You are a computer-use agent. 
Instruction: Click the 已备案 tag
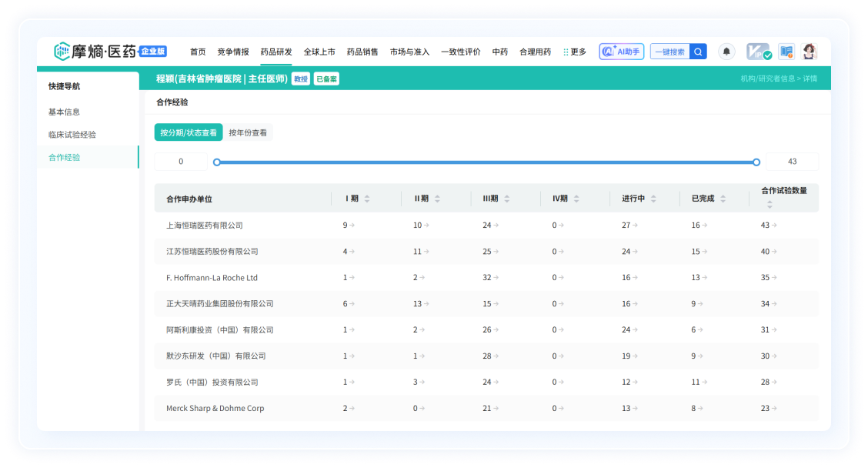click(x=326, y=79)
